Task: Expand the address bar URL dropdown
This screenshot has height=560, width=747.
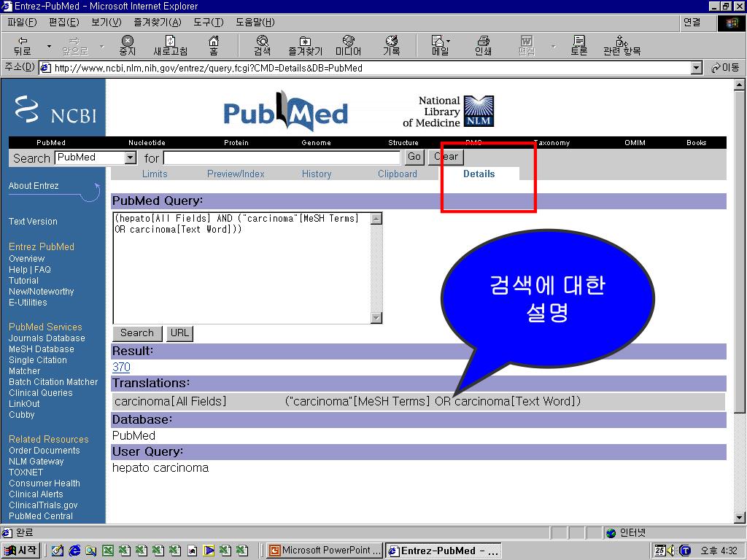Action: click(697, 68)
